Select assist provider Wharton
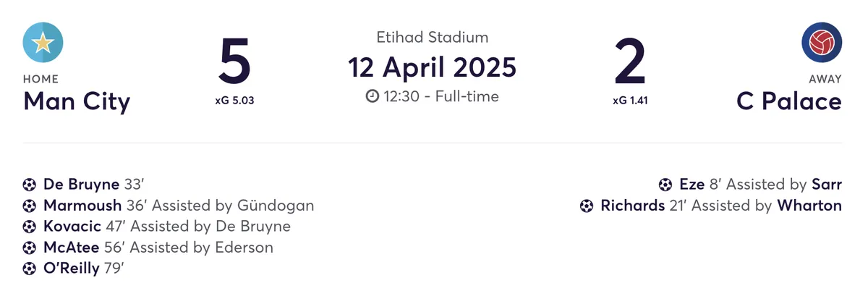 pyautogui.click(x=809, y=206)
